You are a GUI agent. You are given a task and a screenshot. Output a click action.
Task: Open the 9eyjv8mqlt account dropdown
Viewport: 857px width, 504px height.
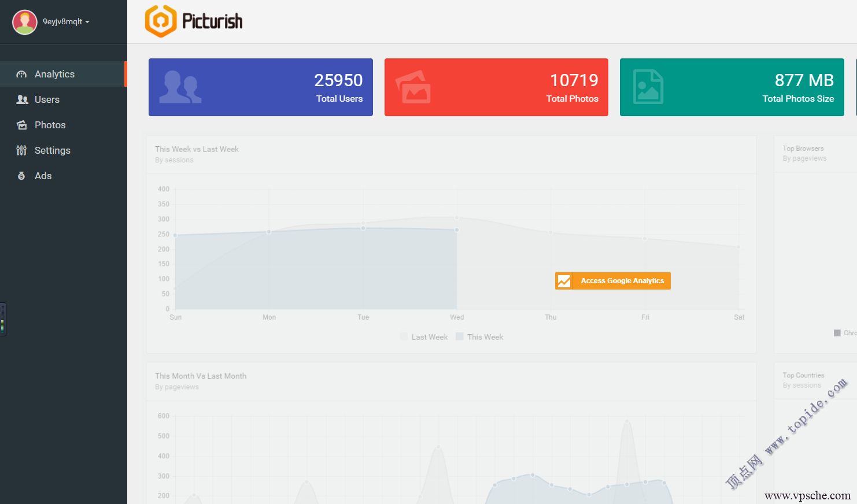65,22
